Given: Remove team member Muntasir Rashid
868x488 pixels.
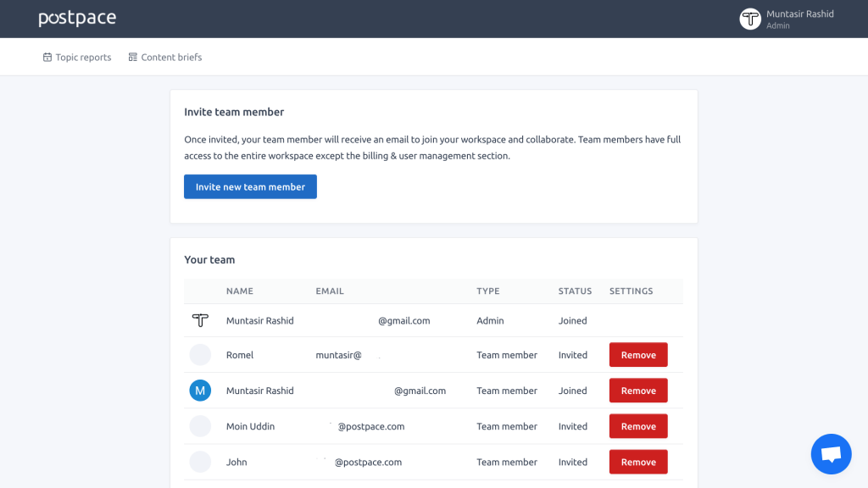Looking at the screenshot, I should tap(638, 391).
